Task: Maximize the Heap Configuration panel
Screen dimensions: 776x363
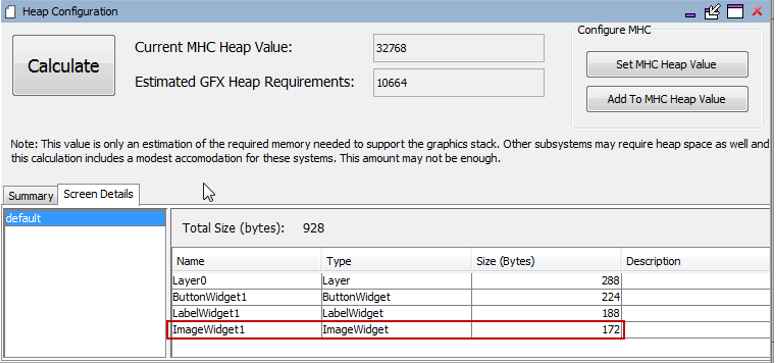Action: point(735,11)
